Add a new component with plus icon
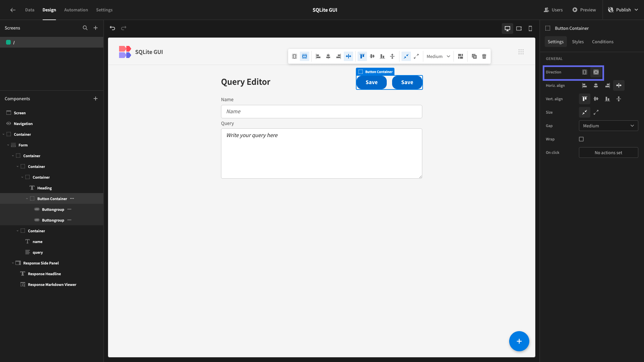The height and width of the screenshot is (362, 644). pyautogui.click(x=96, y=99)
